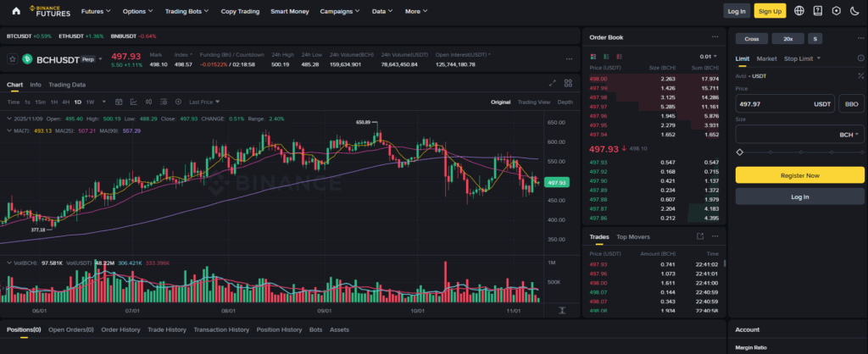The height and width of the screenshot is (354, 868).
Task: Click the Binance home icon
Action: click(x=14, y=11)
